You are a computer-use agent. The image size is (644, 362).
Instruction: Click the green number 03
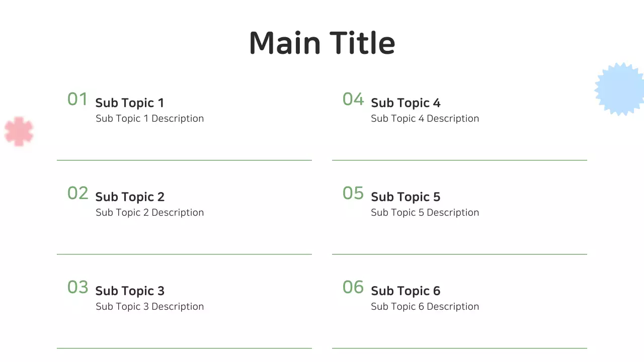click(77, 287)
